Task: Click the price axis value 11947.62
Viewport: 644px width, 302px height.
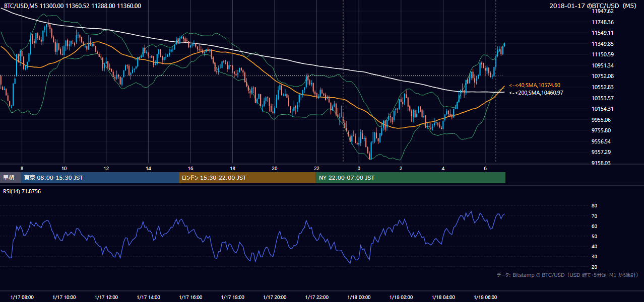Action: tap(603, 11)
